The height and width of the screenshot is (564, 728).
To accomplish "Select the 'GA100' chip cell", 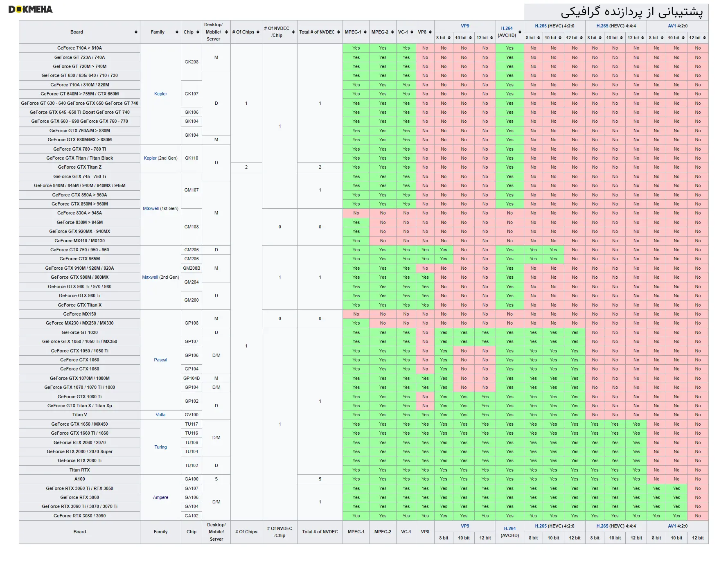I will pyautogui.click(x=192, y=479).
